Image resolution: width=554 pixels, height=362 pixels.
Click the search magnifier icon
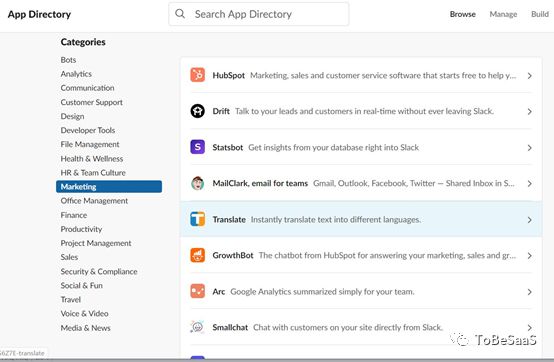[180, 14]
